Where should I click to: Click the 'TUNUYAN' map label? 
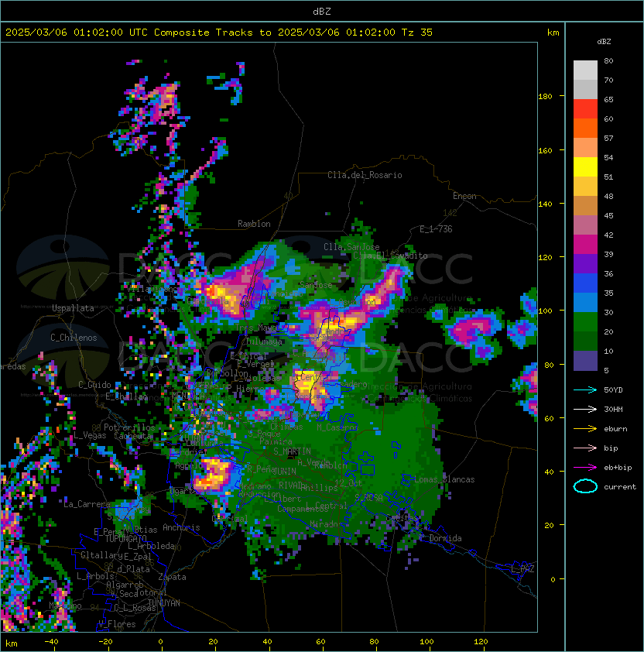point(164,603)
